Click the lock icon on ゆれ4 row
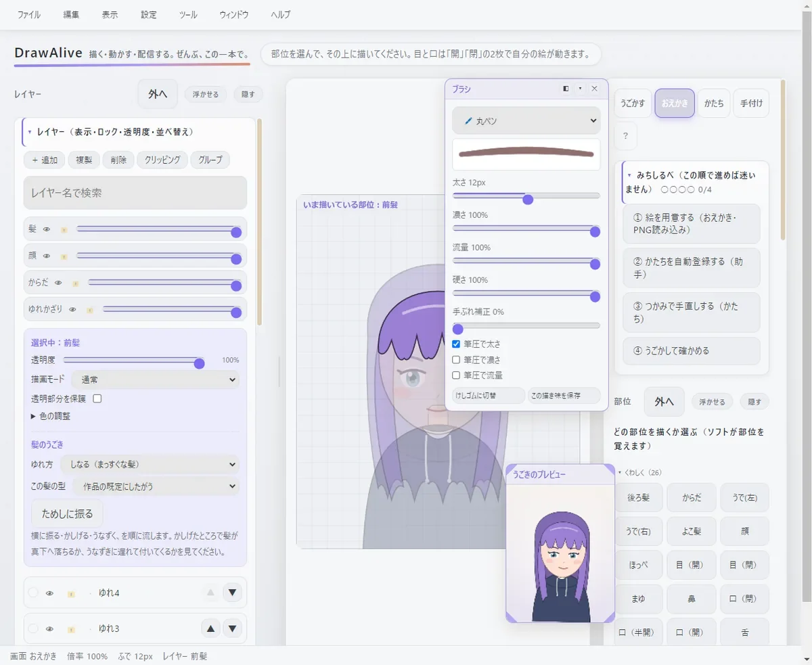The height and width of the screenshot is (665, 812). point(70,593)
